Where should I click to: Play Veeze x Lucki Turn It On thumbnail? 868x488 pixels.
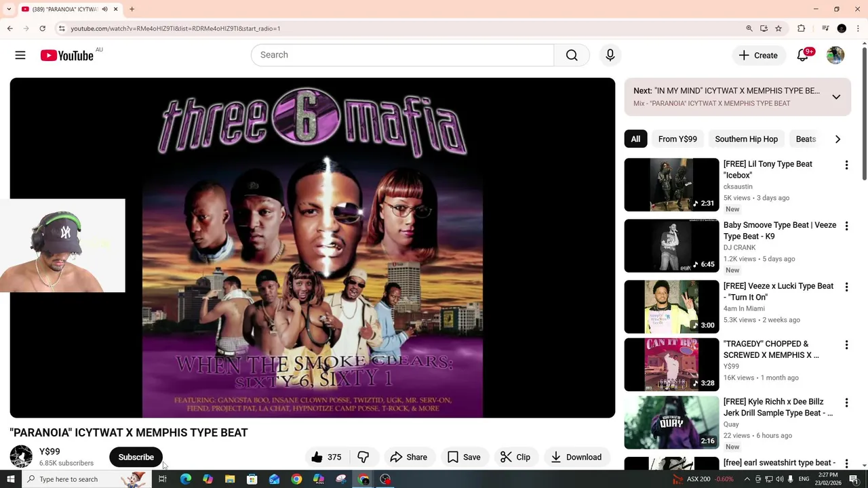click(671, 307)
